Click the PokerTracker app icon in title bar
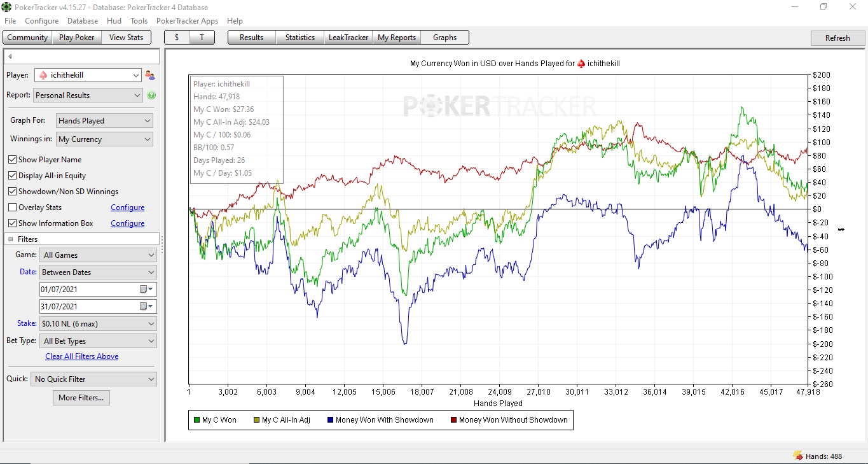This screenshot has height=464, width=868. (6, 7)
